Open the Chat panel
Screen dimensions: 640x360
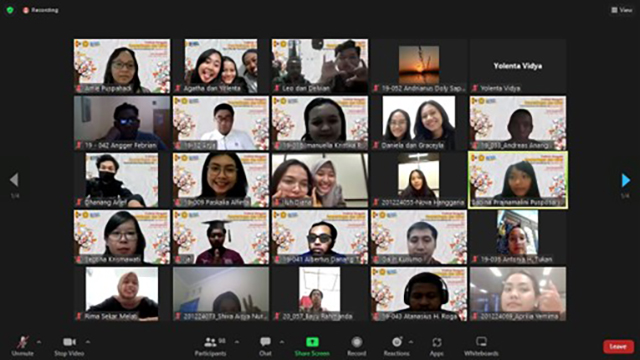coord(265,346)
